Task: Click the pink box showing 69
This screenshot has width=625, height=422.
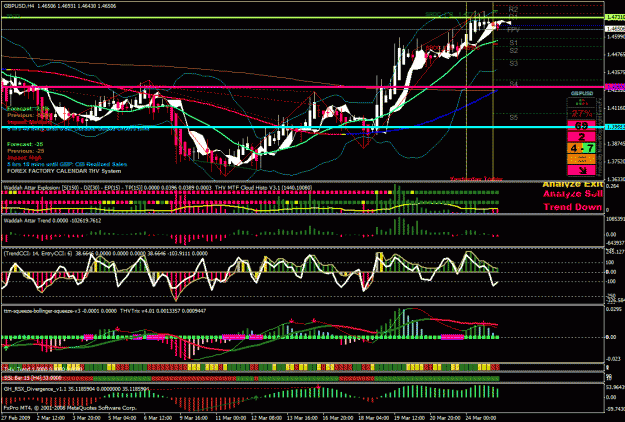Action: pyautogui.click(x=582, y=126)
